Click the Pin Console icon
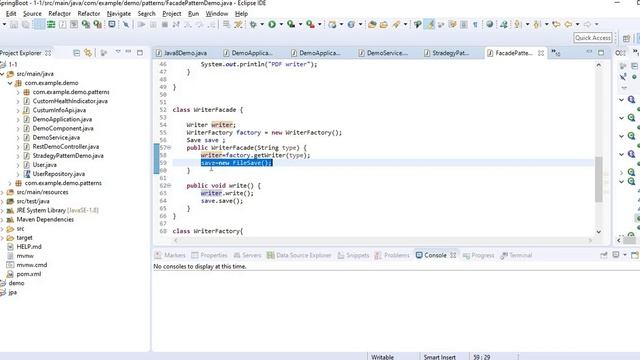Image resolution: width=640 pixels, height=360 pixels. point(604,255)
